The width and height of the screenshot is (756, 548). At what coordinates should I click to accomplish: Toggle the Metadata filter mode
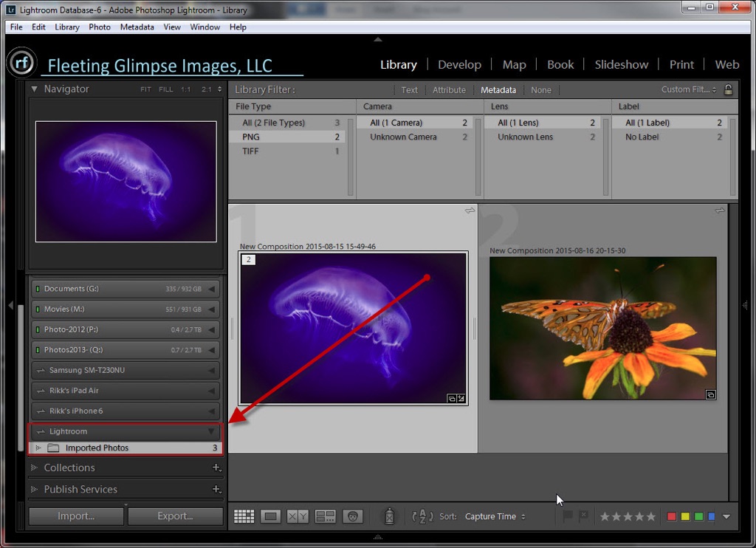tap(498, 90)
